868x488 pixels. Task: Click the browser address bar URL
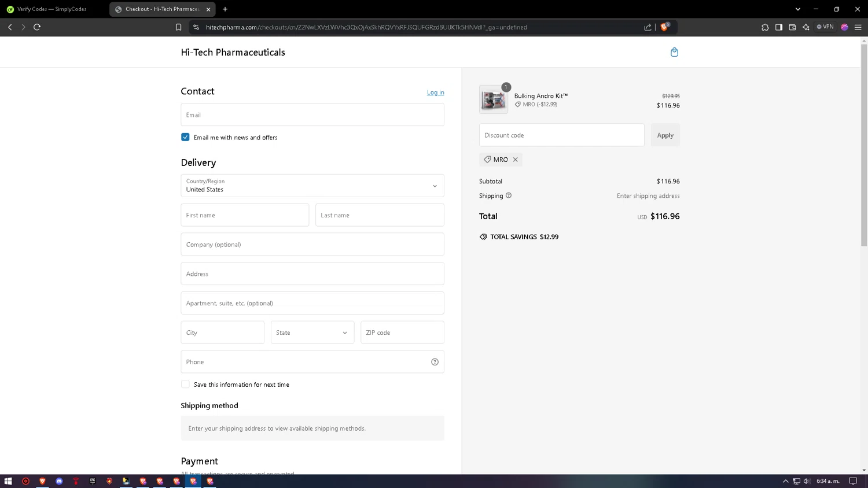pyautogui.click(x=366, y=27)
